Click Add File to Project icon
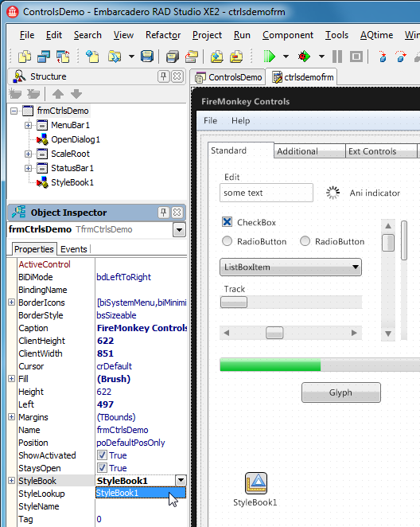The height and width of the screenshot is (527, 420). [x=217, y=57]
